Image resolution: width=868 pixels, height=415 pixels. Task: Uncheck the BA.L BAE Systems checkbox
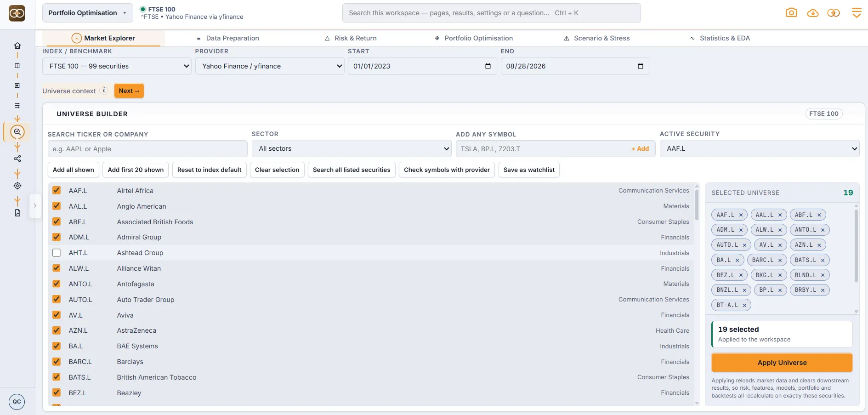coord(57,346)
